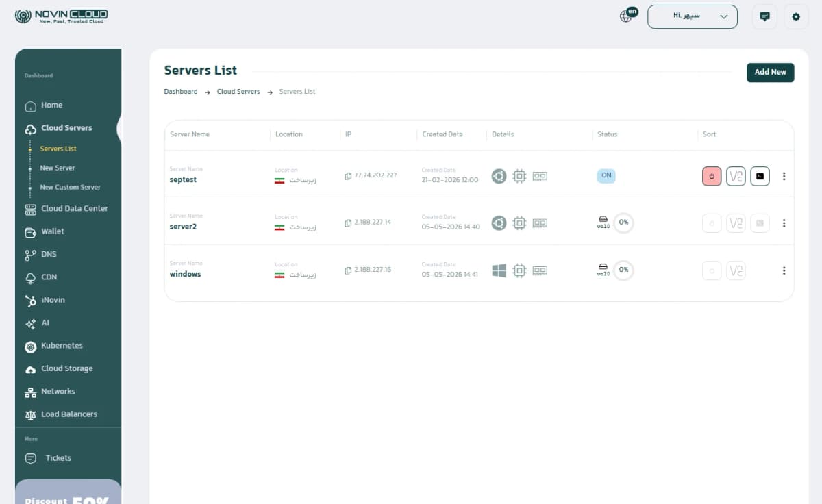The image size is (822, 504).
Task: Click the power button for septest
Action: coord(712,176)
